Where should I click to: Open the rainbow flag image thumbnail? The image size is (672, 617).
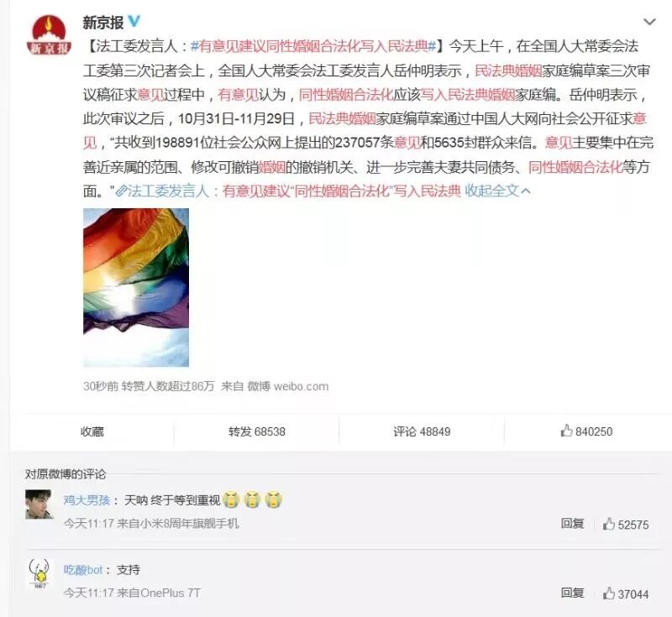(136, 287)
